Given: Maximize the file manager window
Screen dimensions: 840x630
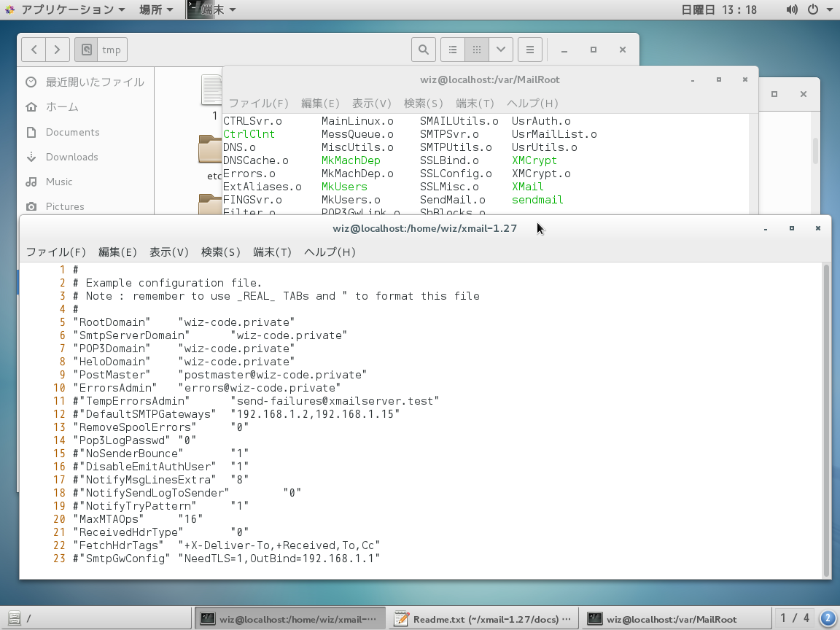Looking at the screenshot, I should pos(593,50).
